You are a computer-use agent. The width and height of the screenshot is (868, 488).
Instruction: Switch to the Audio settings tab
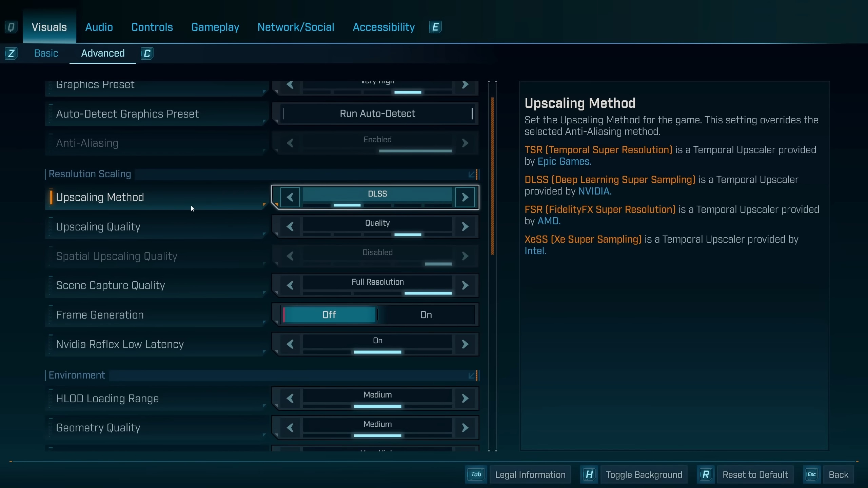pos(99,27)
